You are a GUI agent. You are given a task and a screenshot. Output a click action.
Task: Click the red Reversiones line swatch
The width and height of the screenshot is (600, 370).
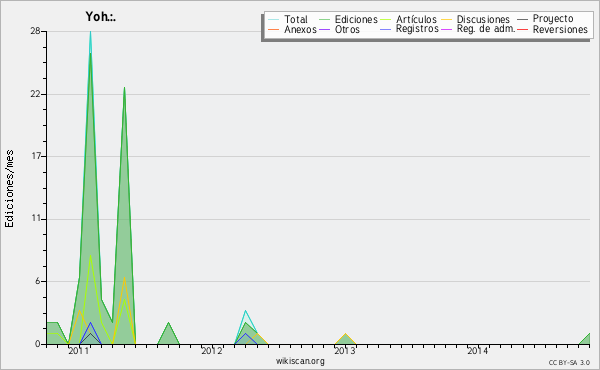tap(522, 29)
